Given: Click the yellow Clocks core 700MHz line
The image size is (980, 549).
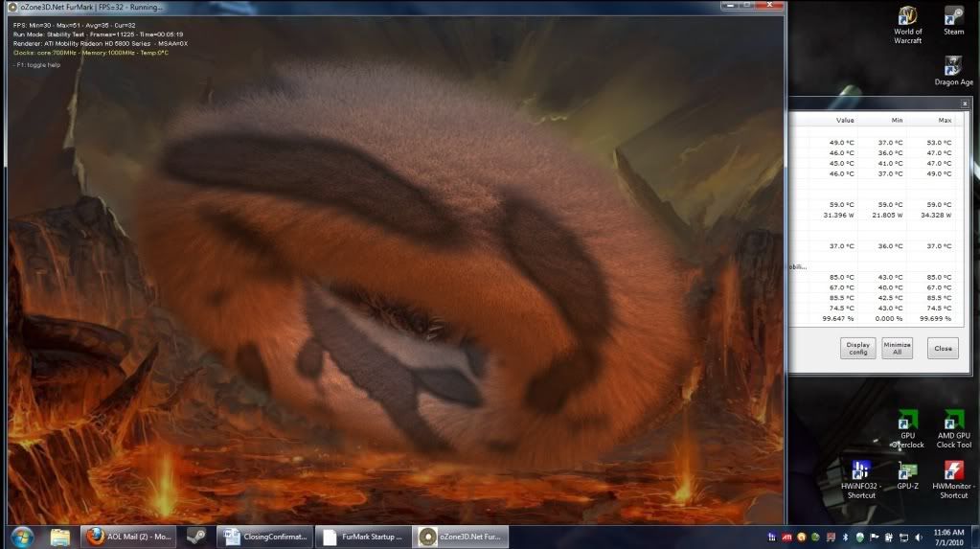Looking at the screenshot, I should [91, 53].
